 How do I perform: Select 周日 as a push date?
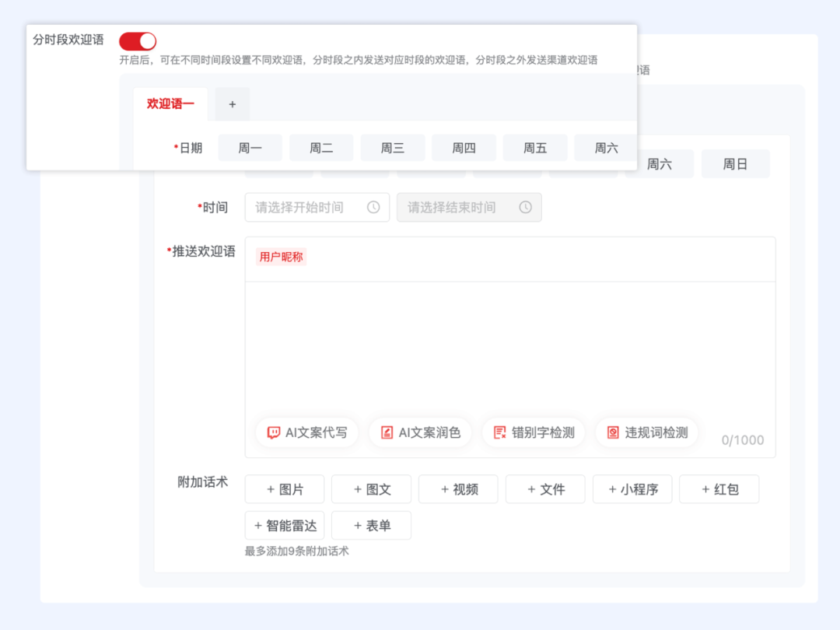pyautogui.click(x=735, y=163)
